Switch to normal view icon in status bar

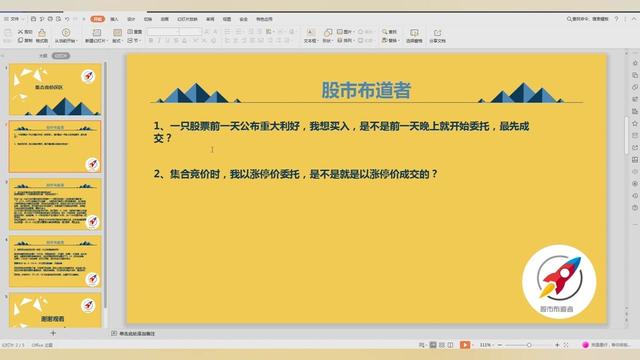[x=433, y=345]
